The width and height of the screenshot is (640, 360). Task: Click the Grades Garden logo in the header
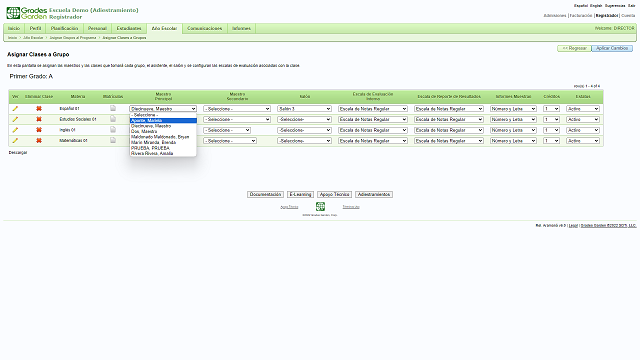click(x=27, y=13)
